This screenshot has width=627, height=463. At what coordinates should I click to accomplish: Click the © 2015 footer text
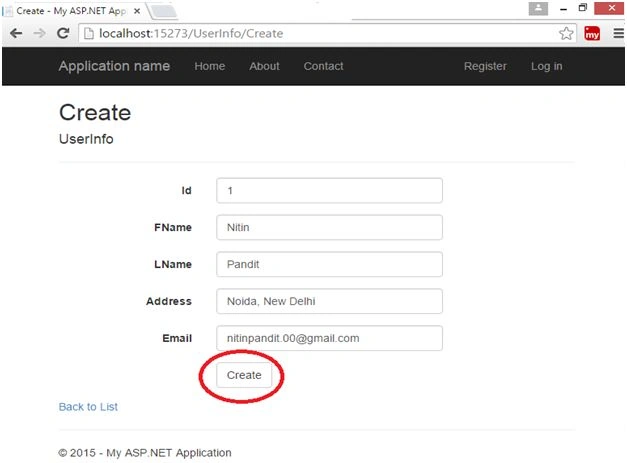point(145,453)
